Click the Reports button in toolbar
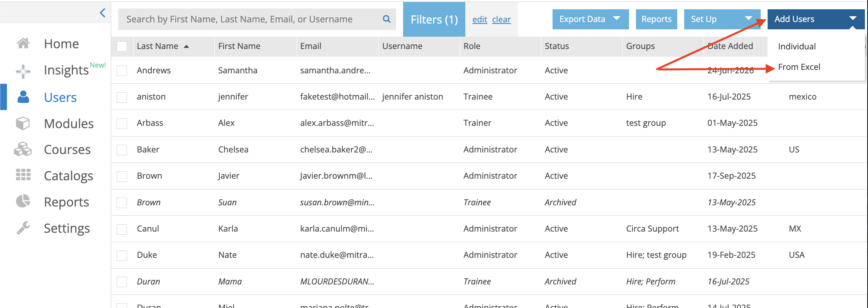 656,19
